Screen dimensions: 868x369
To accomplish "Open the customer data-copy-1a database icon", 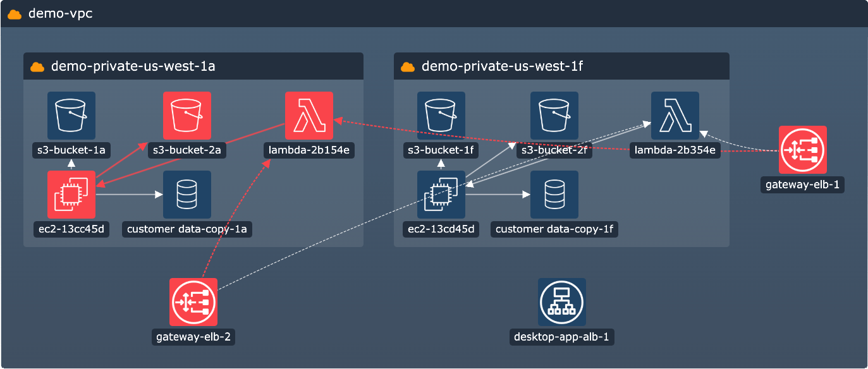I will [186, 195].
